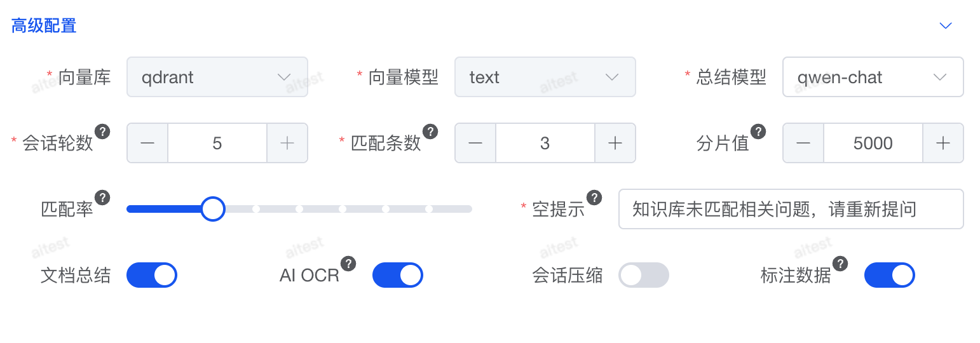Click the 匹配率 slider handle
Viewport: 980px width, 343px height.
pos(213,208)
